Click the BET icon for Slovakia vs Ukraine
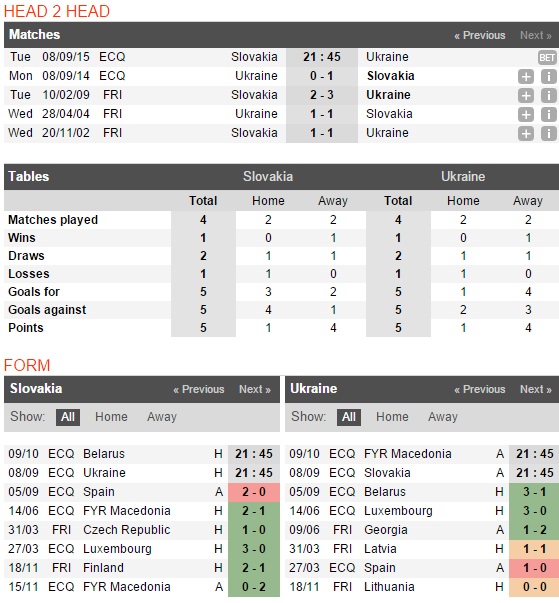559x603 pixels. pos(547,57)
